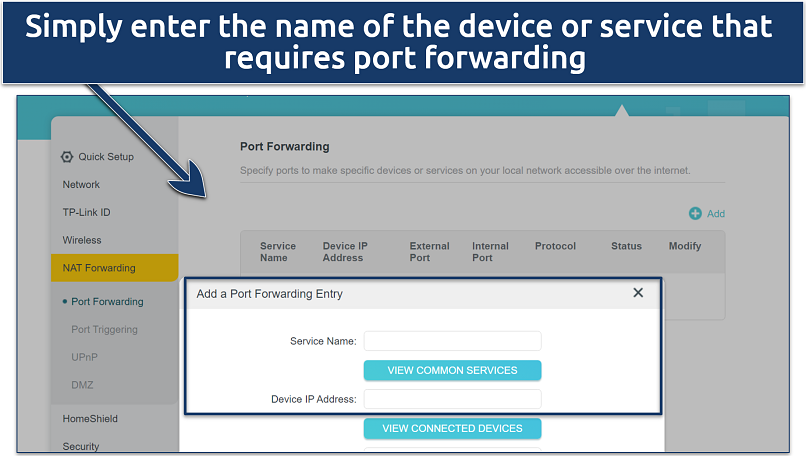Select NAT Forwarding in the sidebar
Image resolution: width=806 pixels, height=456 pixels.
point(99,268)
